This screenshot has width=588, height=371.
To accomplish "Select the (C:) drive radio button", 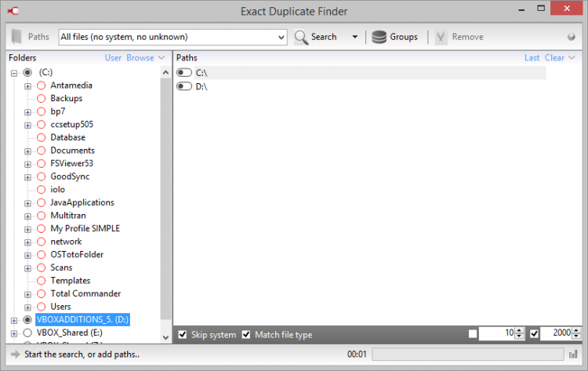I will coord(27,72).
